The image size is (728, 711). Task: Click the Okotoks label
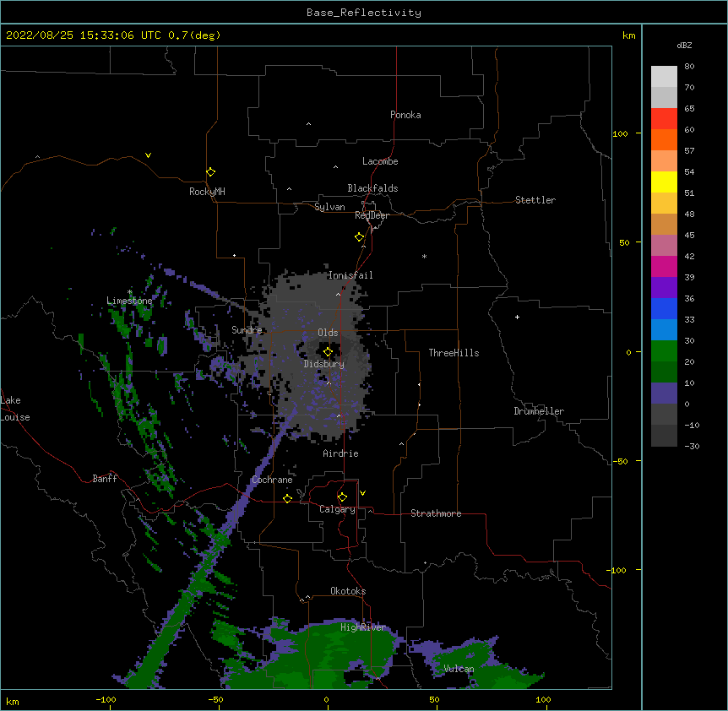click(x=348, y=591)
